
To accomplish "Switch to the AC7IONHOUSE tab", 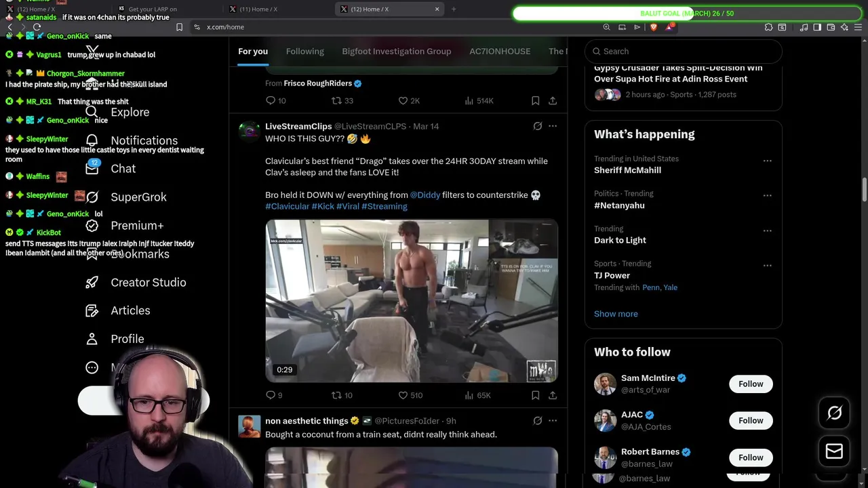I will click(x=500, y=52).
